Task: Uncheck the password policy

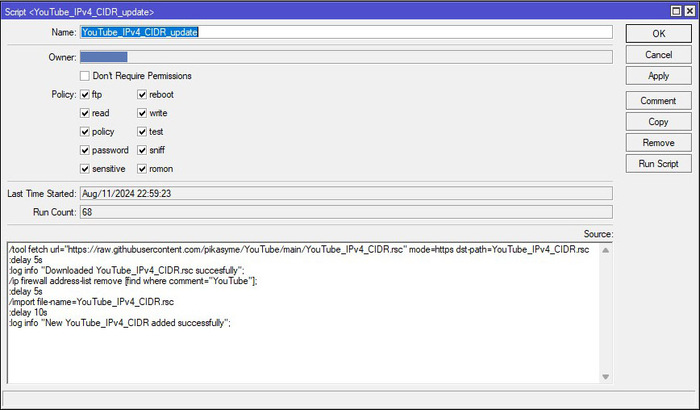Action: coord(85,150)
